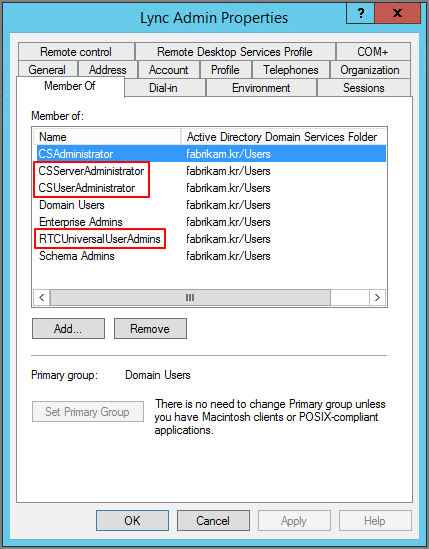Open the Sessions tab
Image resolution: width=429 pixels, height=549 pixels.
coord(364,88)
